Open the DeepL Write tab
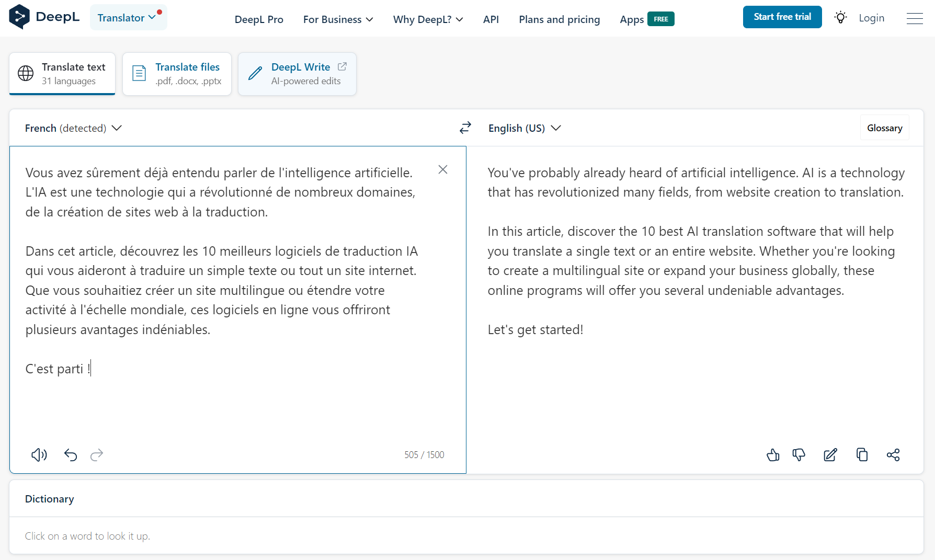 297,74
